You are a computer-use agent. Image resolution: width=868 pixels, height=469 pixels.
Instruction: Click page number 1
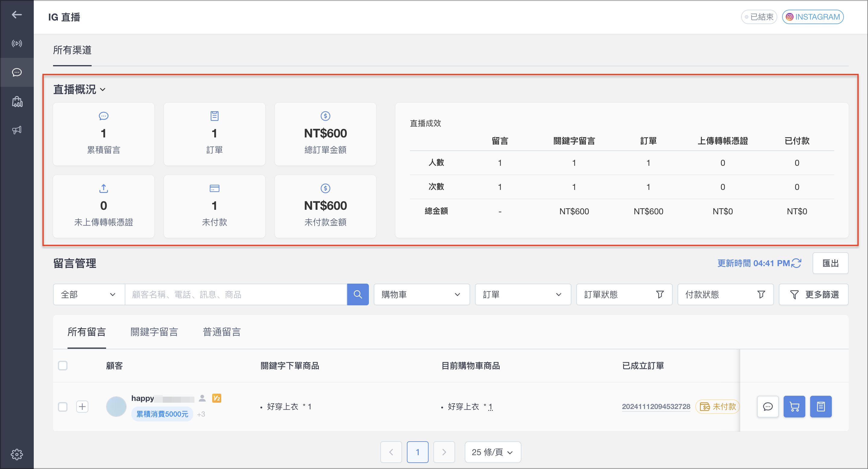click(417, 452)
